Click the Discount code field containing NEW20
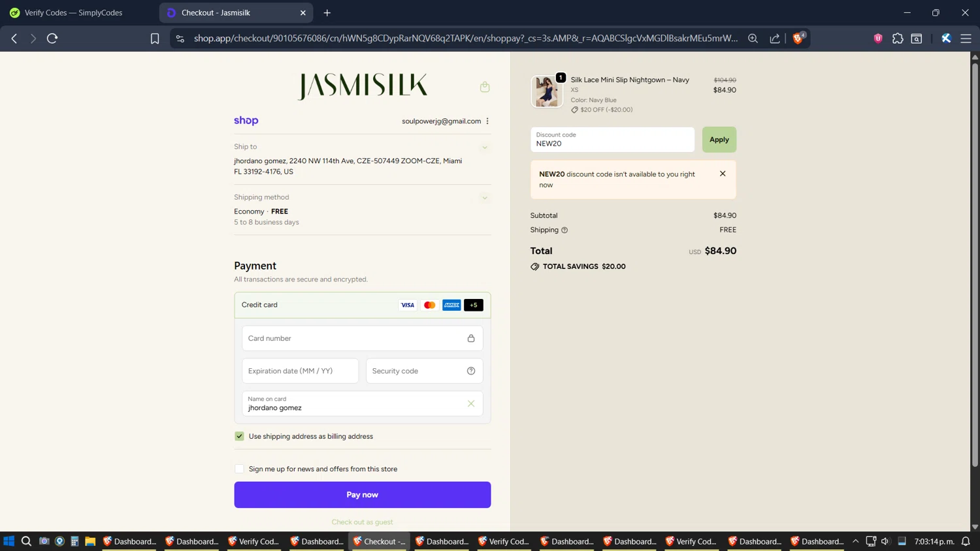980x551 pixels. 613,140
